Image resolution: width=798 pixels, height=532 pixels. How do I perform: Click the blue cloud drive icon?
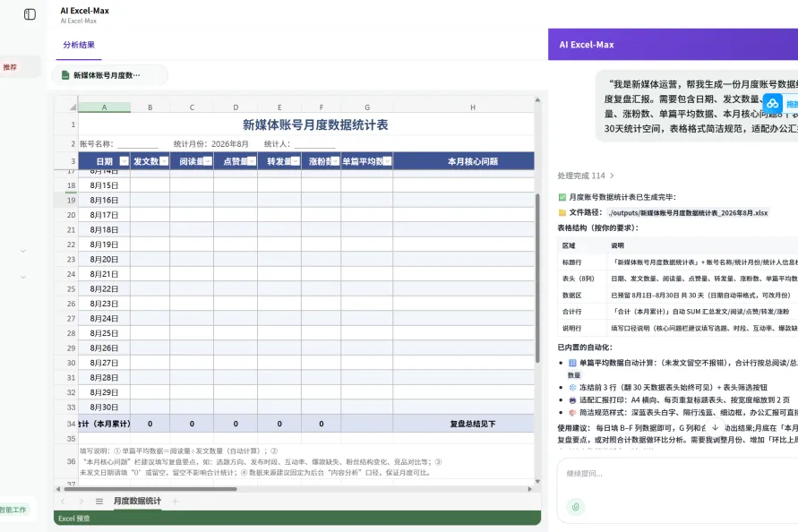[773, 104]
